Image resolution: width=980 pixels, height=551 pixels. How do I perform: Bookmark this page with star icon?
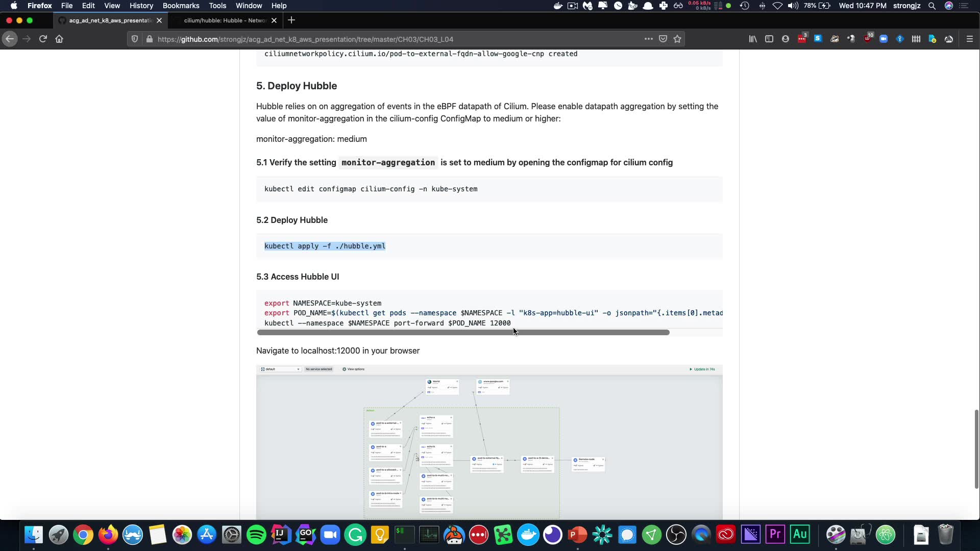click(677, 39)
